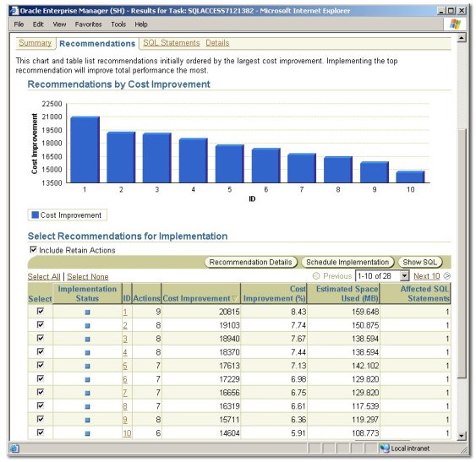The width and height of the screenshot is (476, 462).
Task: Click the chart bar for ID 1
Action: (x=85, y=149)
